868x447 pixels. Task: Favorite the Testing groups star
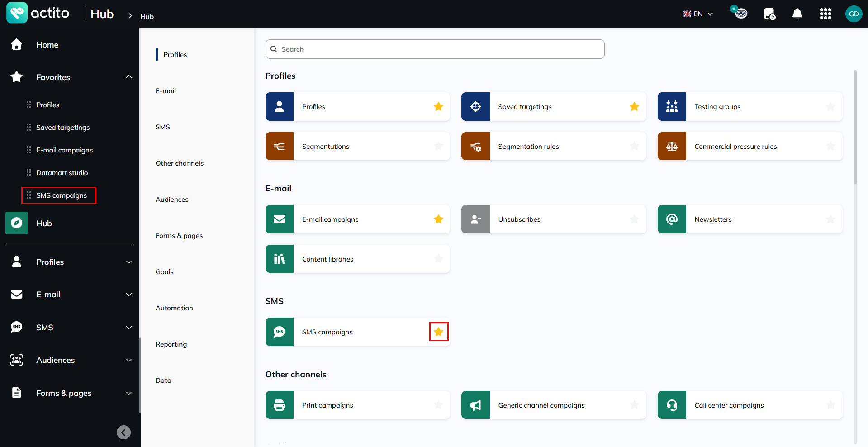[x=830, y=107]
